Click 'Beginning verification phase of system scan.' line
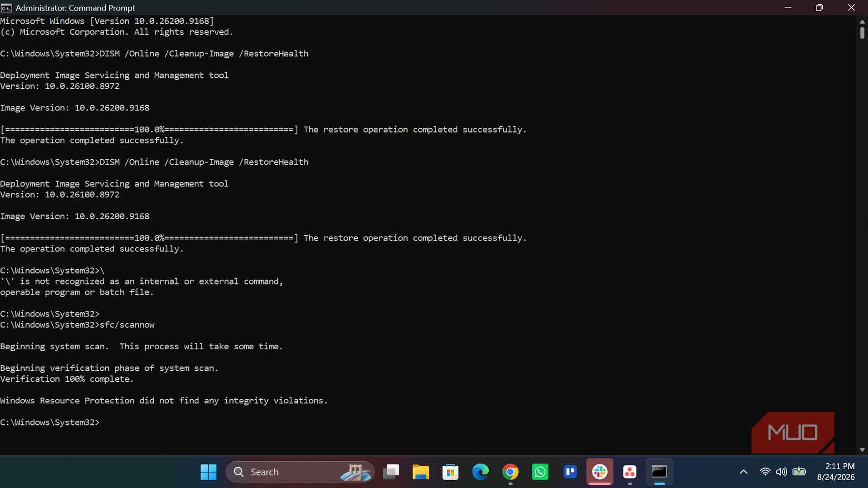Image resolution: width=868 pixels, height=488 pixels. [x=109, y=368]
